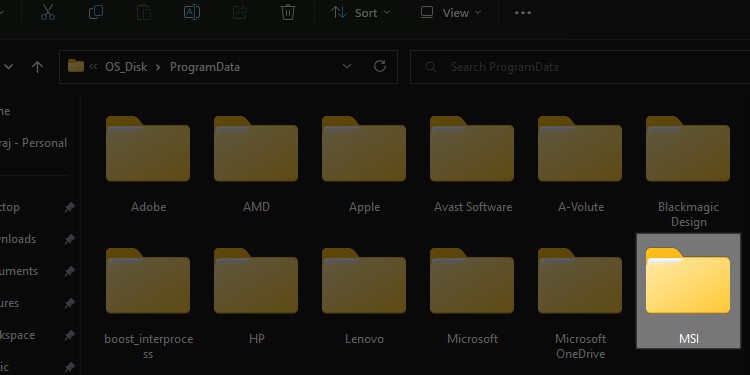This screenshot has height=375, width=750.
Task: Click the Search ProgramData field
Action: coord(580,67)
